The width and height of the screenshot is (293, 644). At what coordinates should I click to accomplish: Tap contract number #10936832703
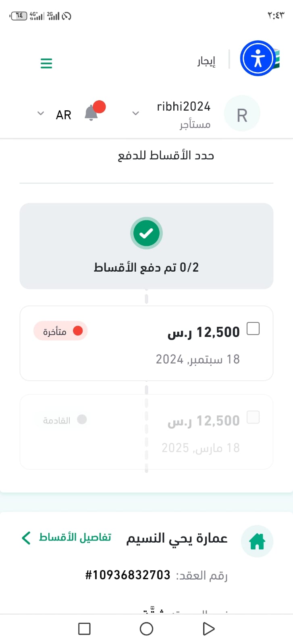click(128, 575)
